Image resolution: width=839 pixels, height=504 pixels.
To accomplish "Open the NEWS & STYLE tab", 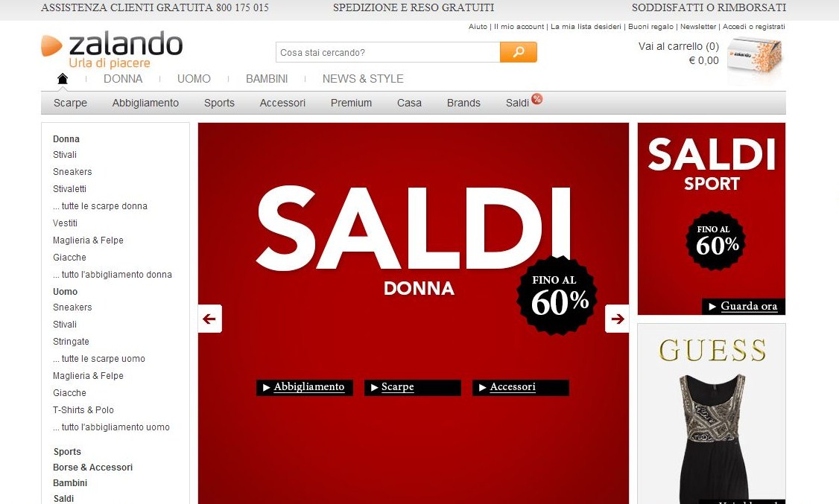I will pos(363,79).
